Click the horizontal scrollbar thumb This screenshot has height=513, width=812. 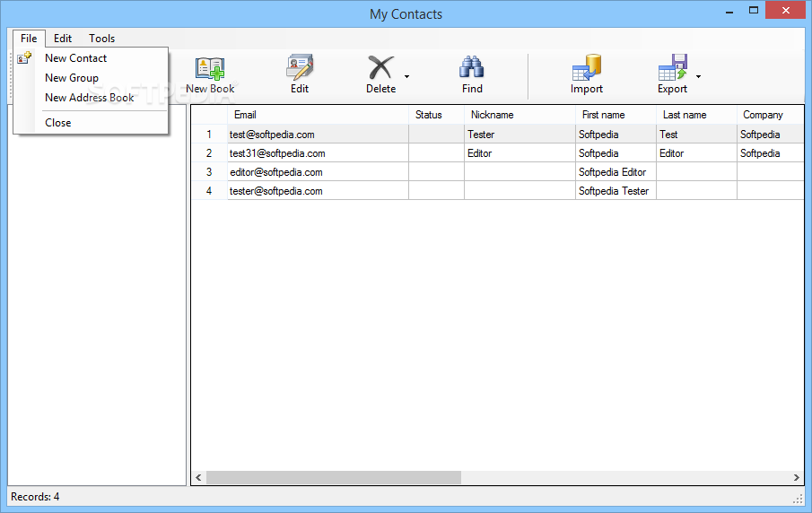click(x=334, y=477)
